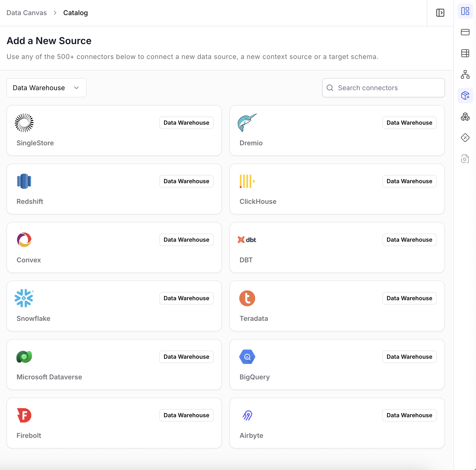This screenshot has height=470, width=476.
Task: Open the dashboard layout sidebar icon
Action: pos(465,11)
